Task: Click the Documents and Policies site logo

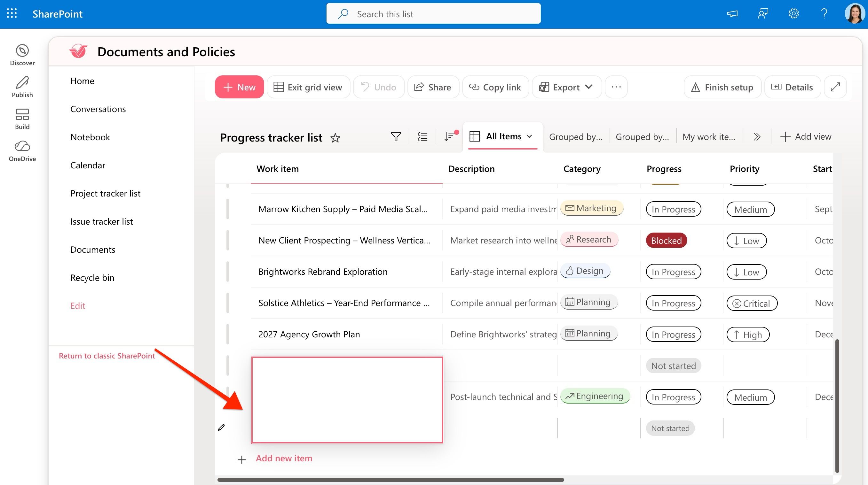Action: (x=78, y=51)
